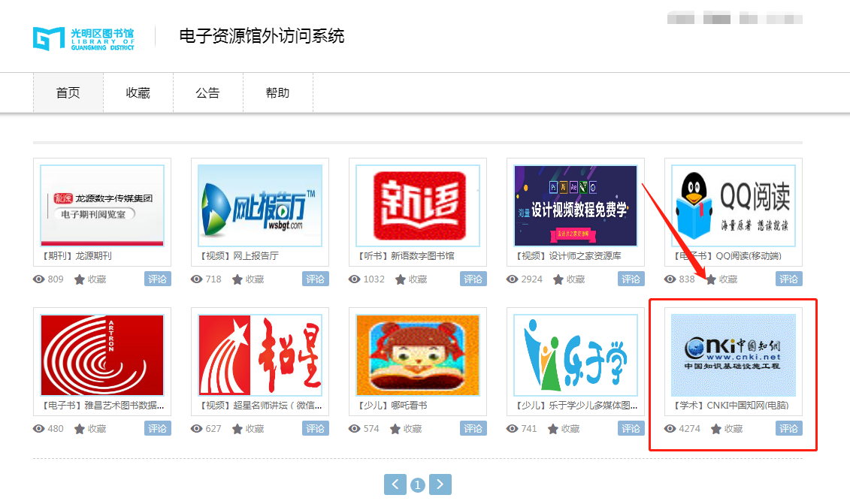Click the Guangming District Library logo
Viewport: 850px width, 504px height.
pyautogui.click(x=83, y=38)
